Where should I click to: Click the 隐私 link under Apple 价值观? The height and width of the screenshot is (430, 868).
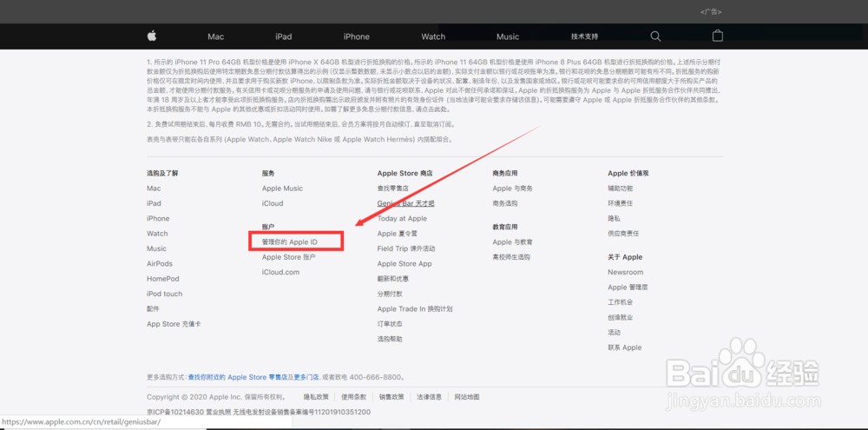tap(614, 218)
